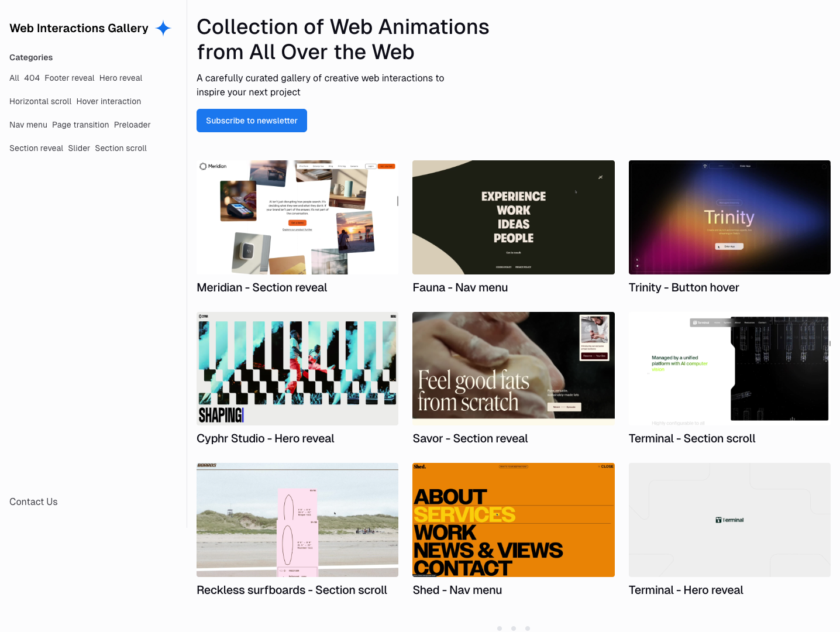840x632 pixels.
Task: Filter gallery by "Hover interaction"
Action: (108, 101)
